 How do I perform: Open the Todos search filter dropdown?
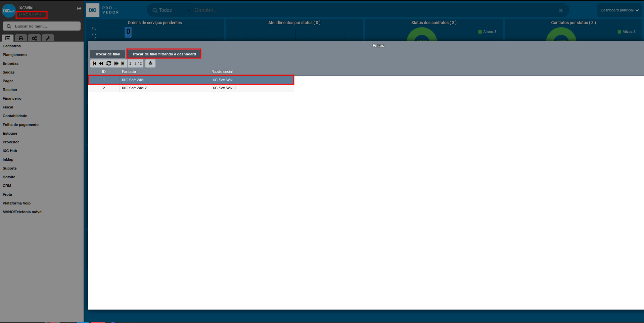pos(175,10)
